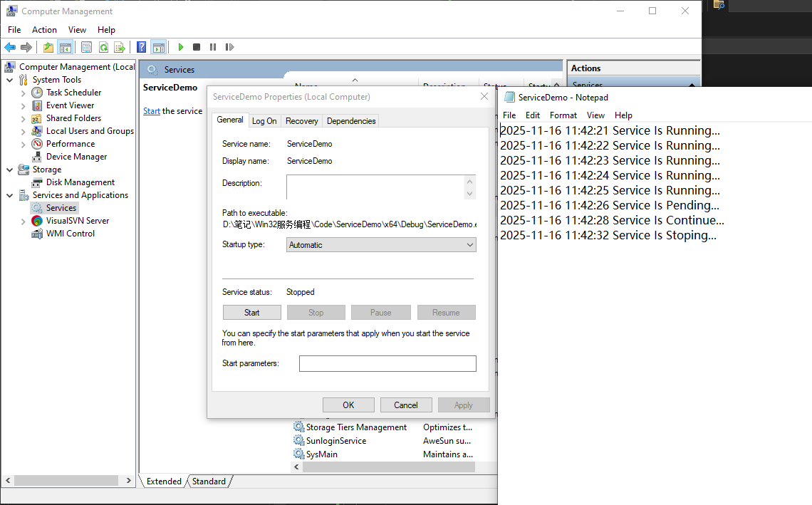
Task: Click the Pause Service toolbar icon
Action: click(213, 47)
